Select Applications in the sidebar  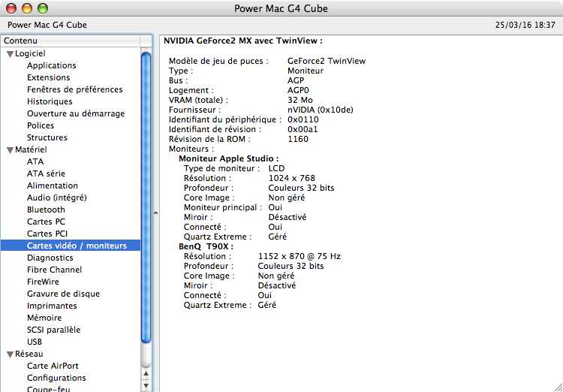(51, 65)
